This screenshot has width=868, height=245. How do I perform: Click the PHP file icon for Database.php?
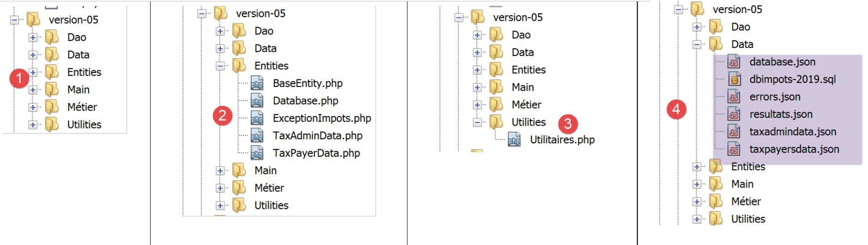point(257,101)
